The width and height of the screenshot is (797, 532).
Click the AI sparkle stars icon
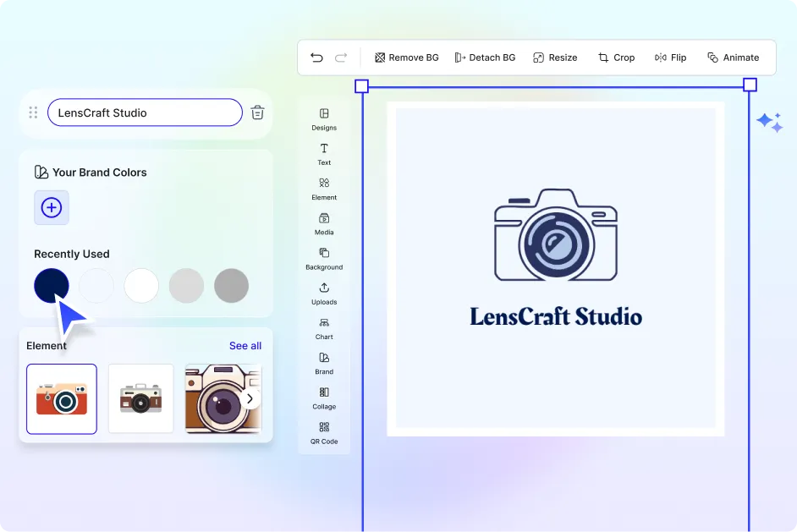(769, 123)
